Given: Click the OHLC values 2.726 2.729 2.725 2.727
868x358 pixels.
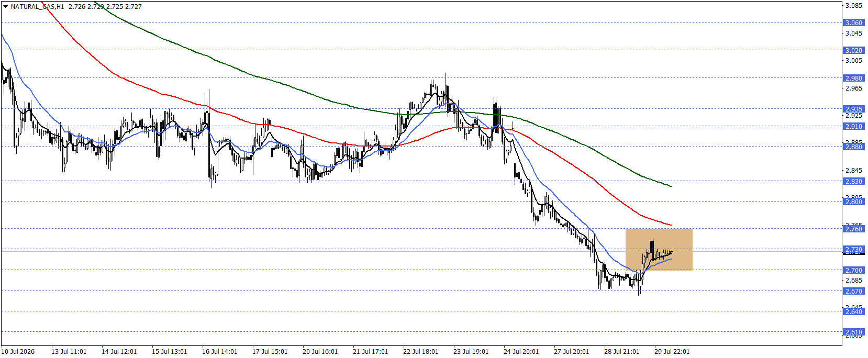Looking at the screenshot, I should click(x=105, y=7).
